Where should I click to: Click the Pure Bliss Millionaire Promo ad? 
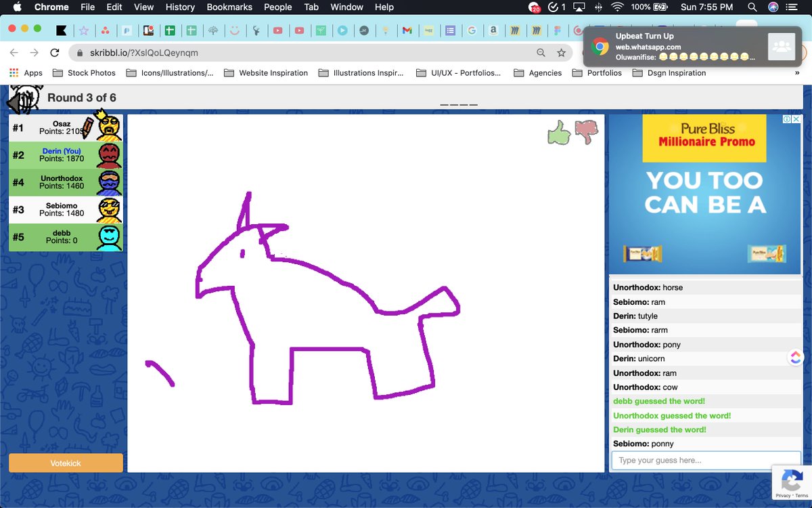704,194
